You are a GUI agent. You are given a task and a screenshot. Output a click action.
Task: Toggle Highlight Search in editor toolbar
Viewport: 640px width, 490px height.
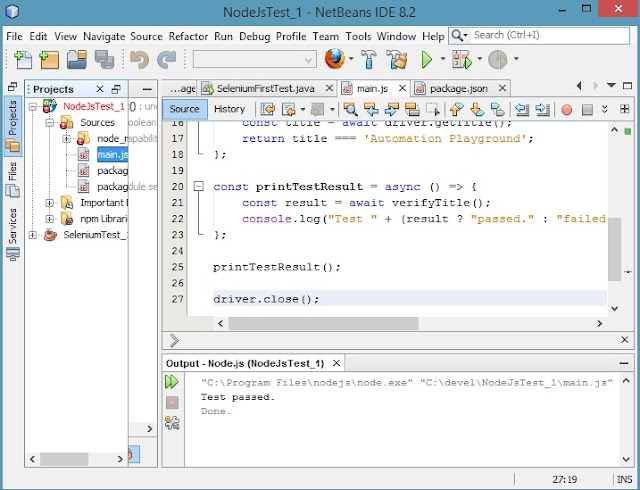coord(412,109)
